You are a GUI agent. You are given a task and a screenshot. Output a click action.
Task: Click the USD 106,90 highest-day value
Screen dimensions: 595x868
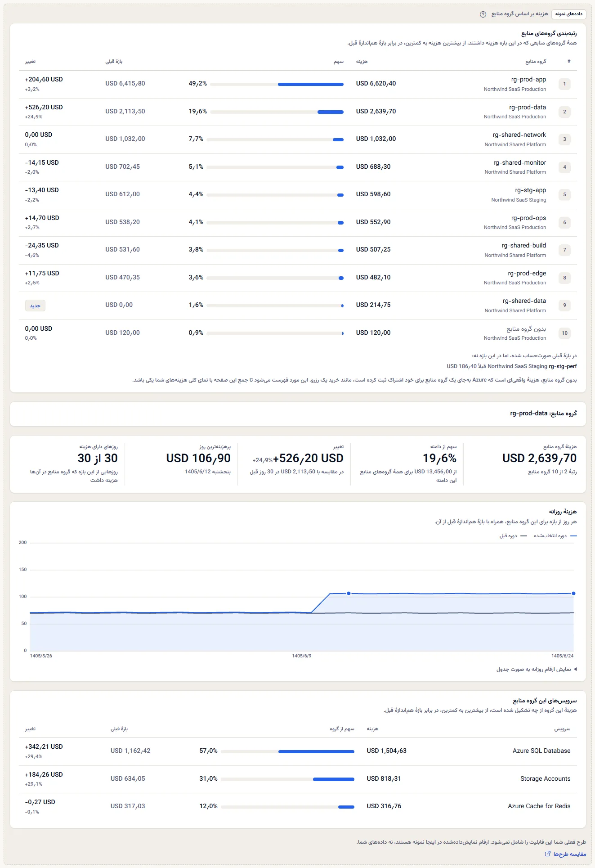tap(198, 458)
